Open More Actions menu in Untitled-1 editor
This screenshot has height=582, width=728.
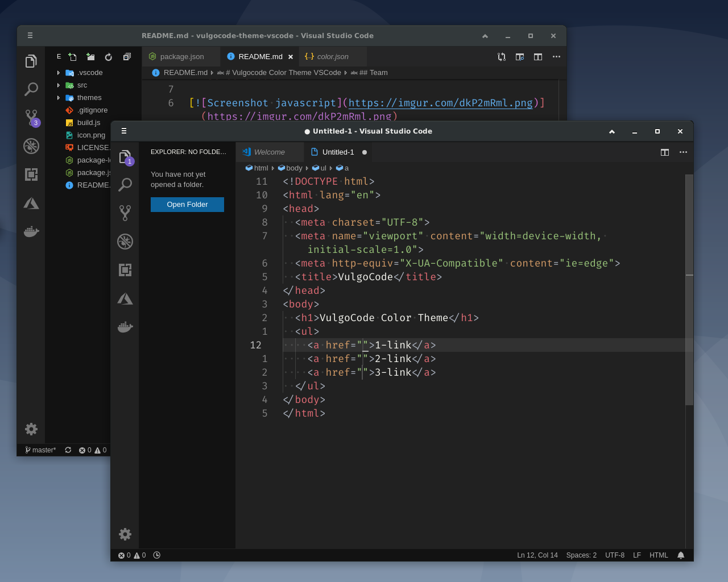[x=683, y=152]
